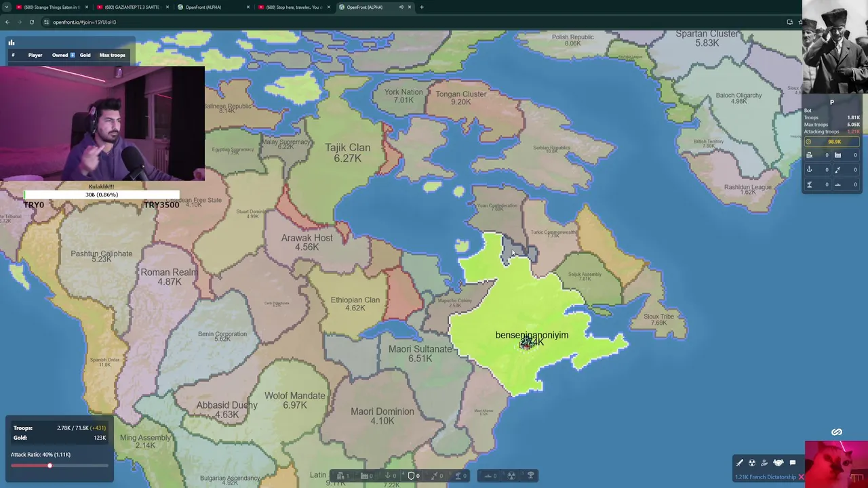Viewport: 868px width, 488px height.
Task: Open the chat bubble icon
Action: (793, 463)
